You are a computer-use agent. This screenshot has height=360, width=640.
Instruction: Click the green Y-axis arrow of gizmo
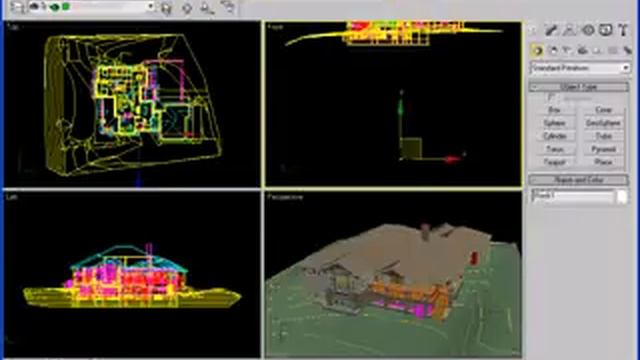[401, 108]
